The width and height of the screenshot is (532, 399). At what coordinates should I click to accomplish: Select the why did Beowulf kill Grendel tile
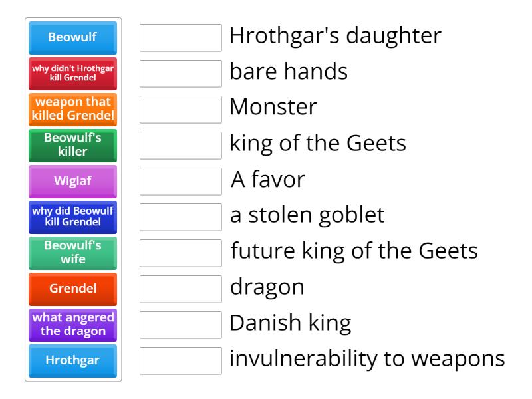click(x=72, y=217)
